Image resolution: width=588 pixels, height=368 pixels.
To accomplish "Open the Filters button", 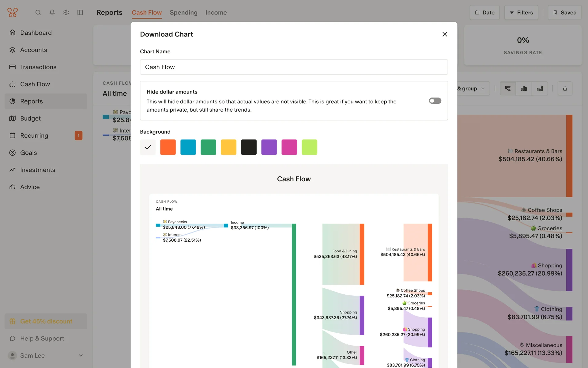I will click(521, 13).
